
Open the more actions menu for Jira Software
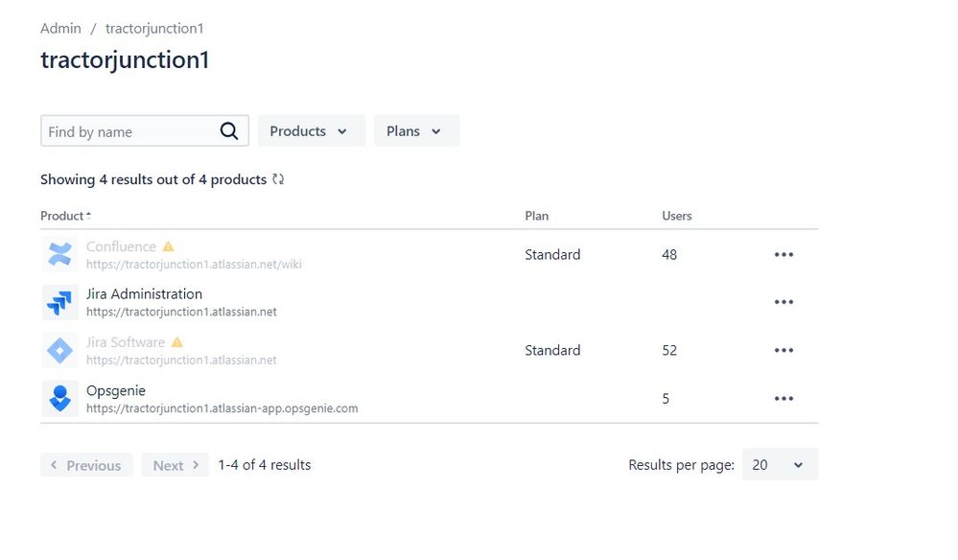point(783,351)
